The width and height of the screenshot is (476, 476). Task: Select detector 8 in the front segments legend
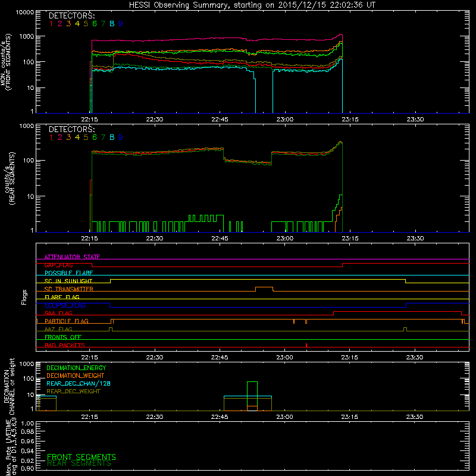coord(112,24)
